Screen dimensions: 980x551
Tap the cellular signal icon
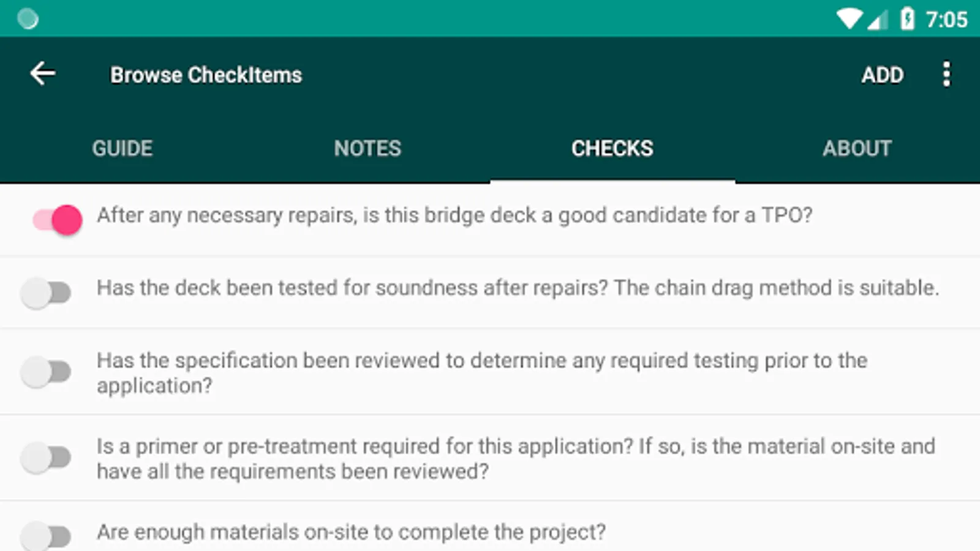[878, 20]
